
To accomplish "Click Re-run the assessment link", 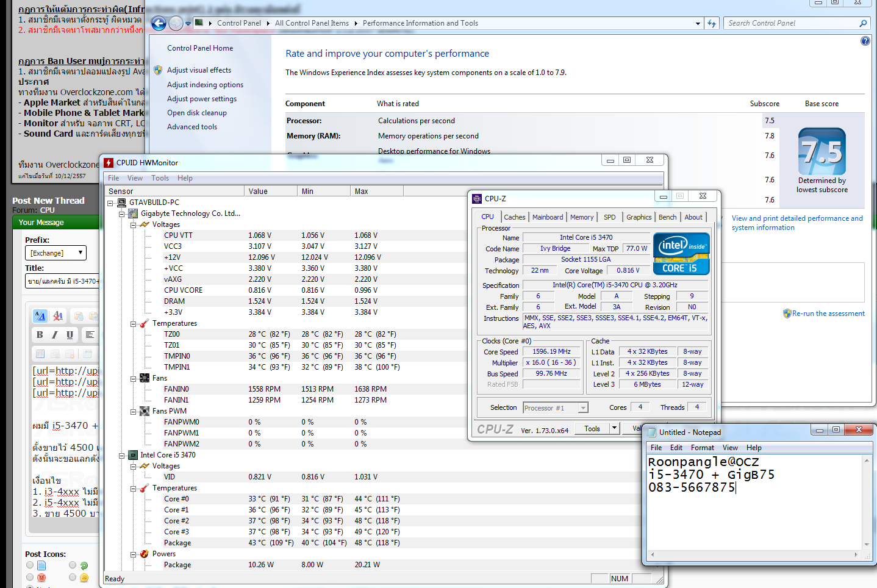I will tap(828, 314).
